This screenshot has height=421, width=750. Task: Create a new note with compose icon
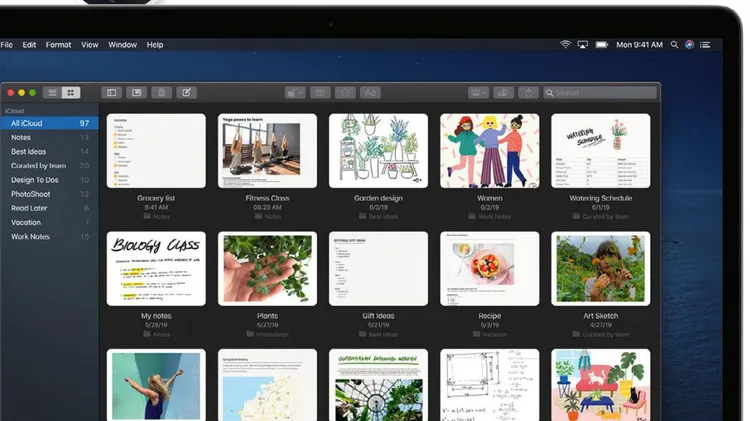187,93
